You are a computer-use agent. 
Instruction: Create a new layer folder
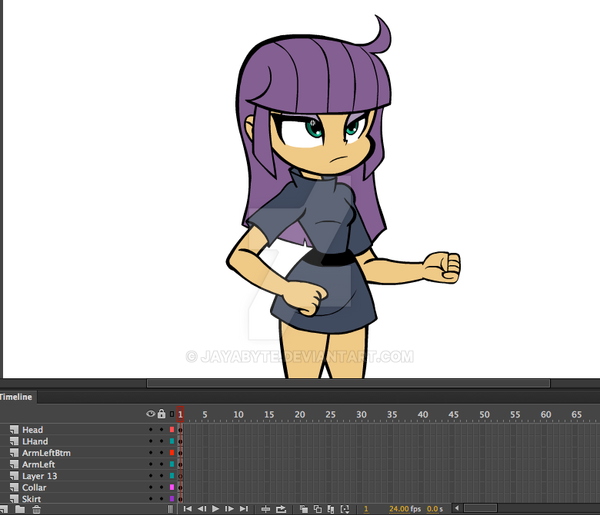(x=20, y=509)
